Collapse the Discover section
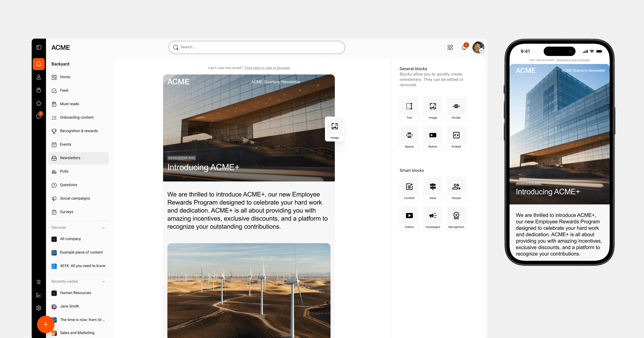644x338 pixels. pos(103,228)
